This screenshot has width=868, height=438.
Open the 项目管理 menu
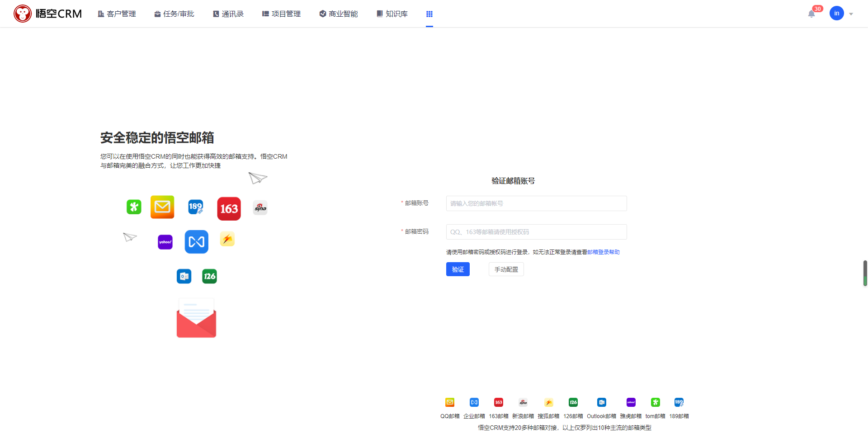(x=281, y=14)
